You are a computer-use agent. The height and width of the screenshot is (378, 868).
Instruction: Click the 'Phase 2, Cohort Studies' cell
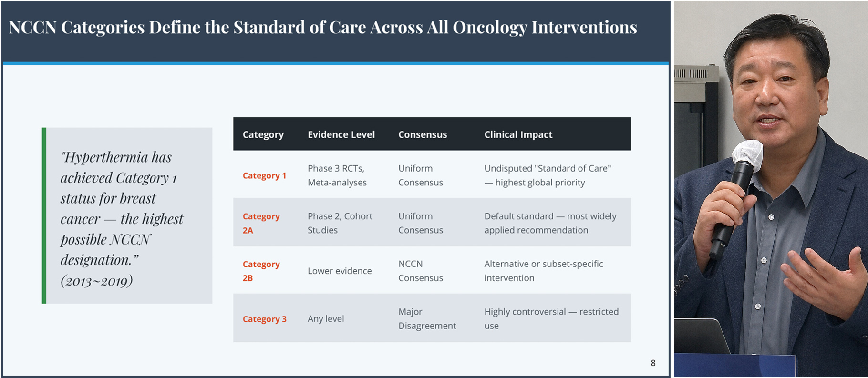340,223
